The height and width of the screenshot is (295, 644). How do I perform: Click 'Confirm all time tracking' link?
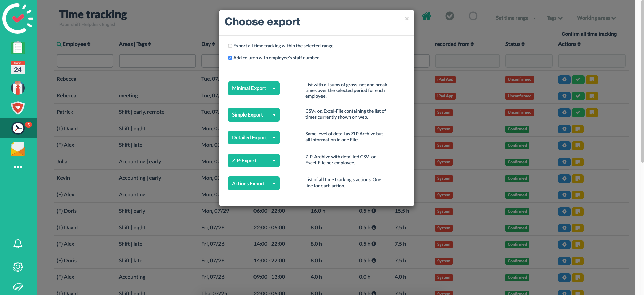pos(589,34)
